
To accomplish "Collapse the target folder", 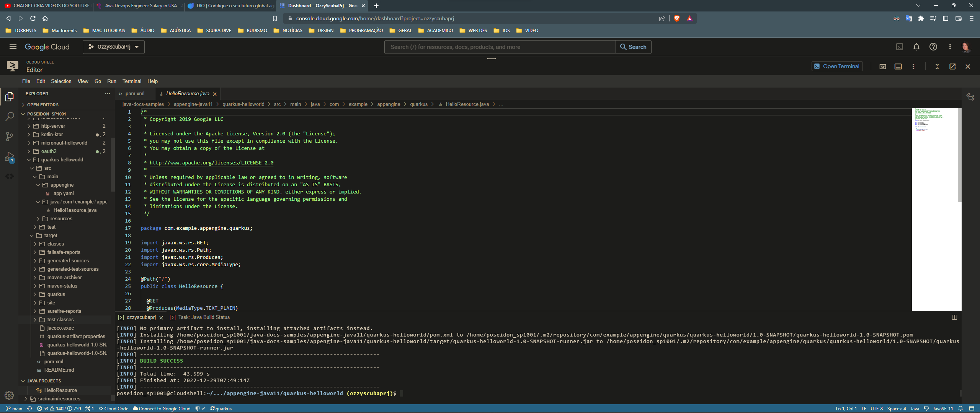I will (x=50, y=236).
